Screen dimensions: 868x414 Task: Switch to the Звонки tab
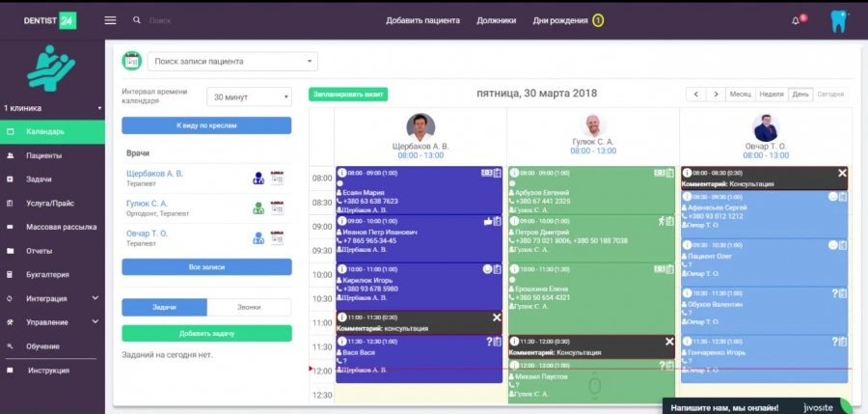tap(249, 307)
